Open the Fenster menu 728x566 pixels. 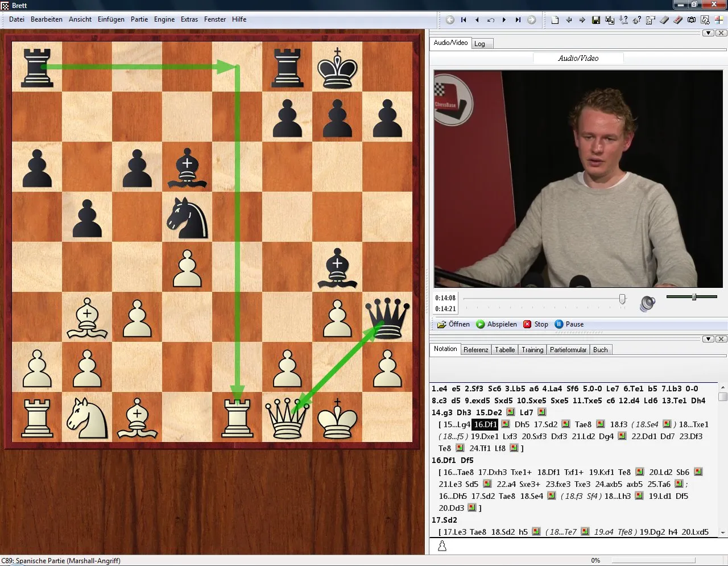(x=215, y=19)
